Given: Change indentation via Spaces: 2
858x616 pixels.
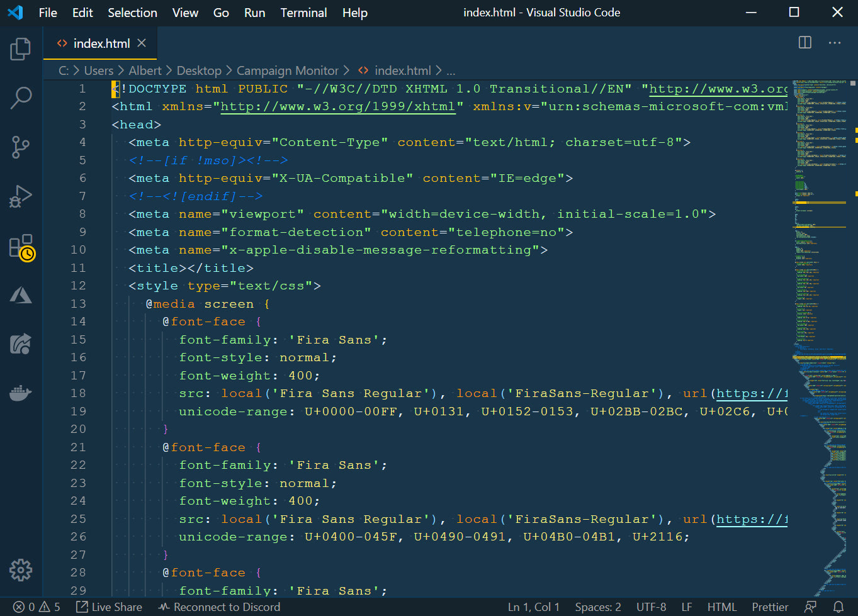Looking at the screenshot, I should (x=598, y=607).
